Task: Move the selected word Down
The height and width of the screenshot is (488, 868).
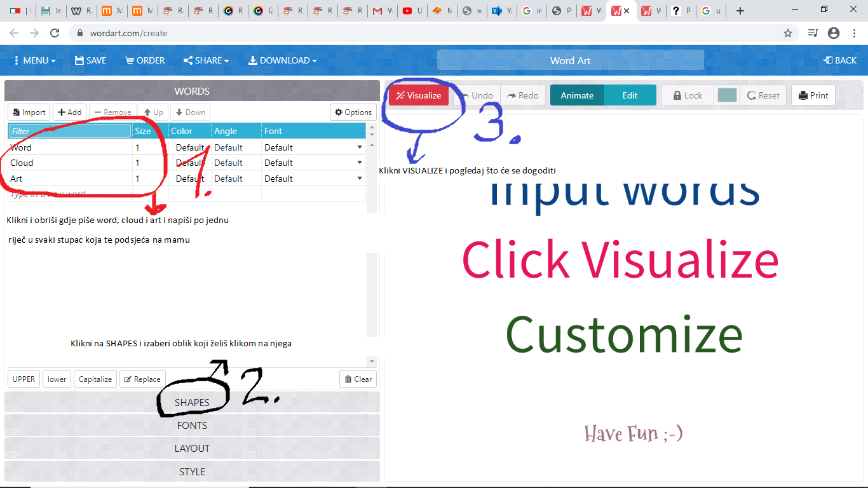Action: pyautogui.click(x=190, y=112)
